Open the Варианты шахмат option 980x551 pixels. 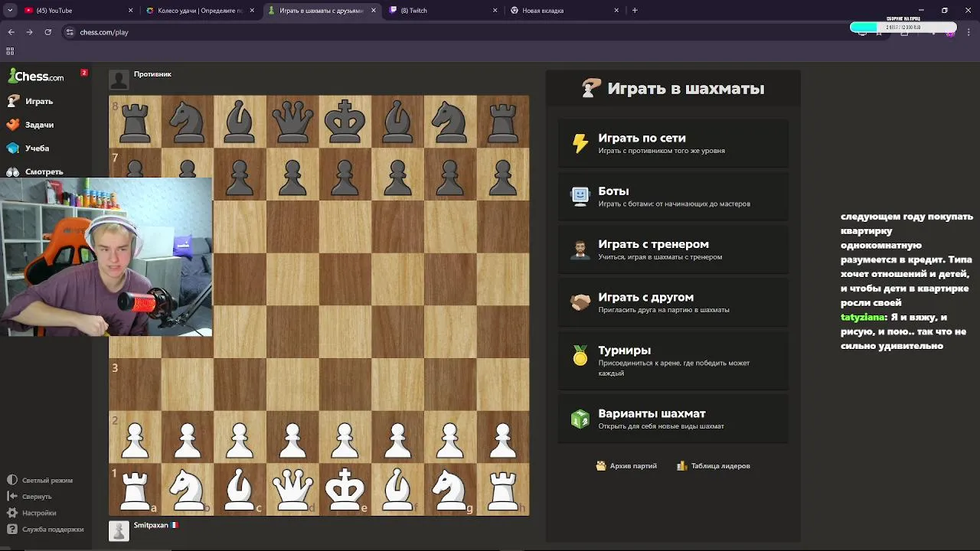[673, 419]
